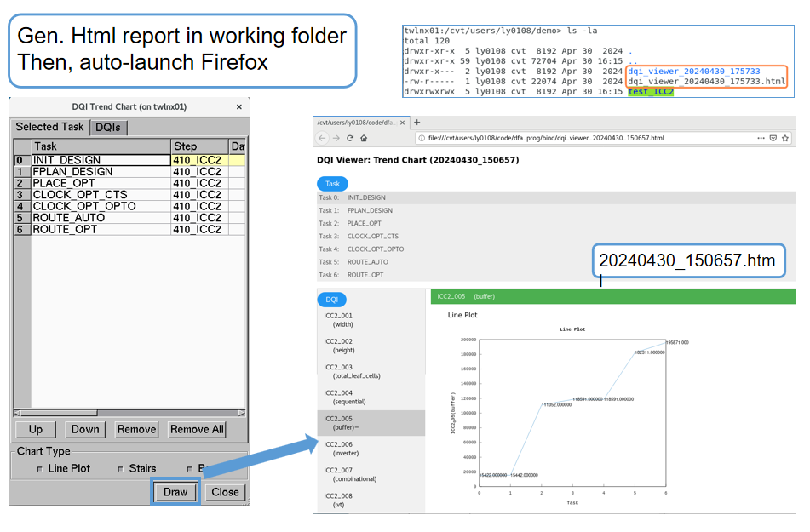Open Task 1: FPLAN_DESIGN in viewer
Screen dimensions: 810x532
point(556,210)
